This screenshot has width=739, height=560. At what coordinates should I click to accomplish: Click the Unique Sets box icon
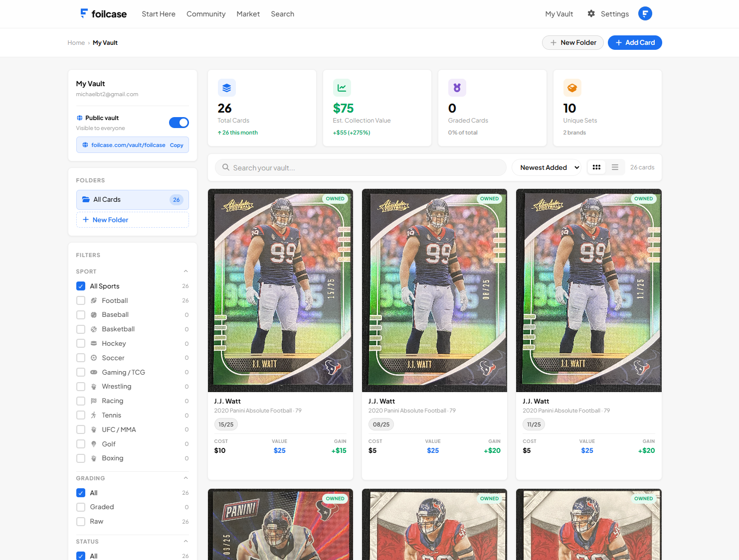click(572, 88)
